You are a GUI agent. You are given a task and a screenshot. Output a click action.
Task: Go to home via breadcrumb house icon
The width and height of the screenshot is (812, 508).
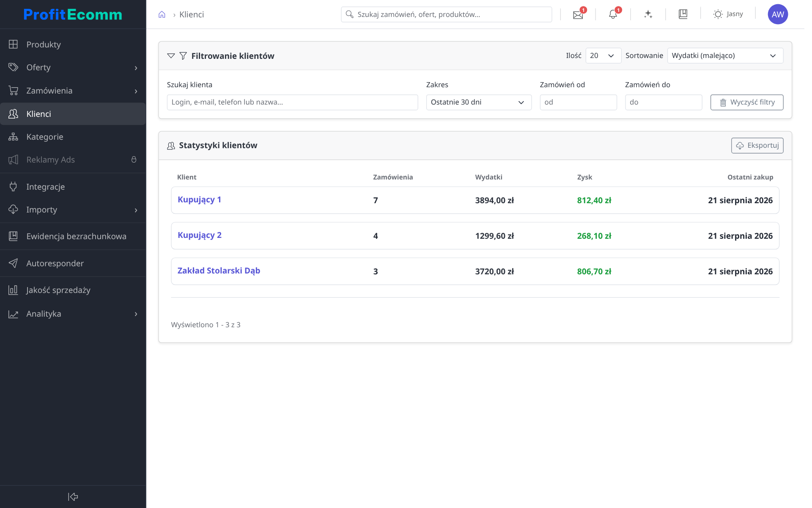[162, 14]
